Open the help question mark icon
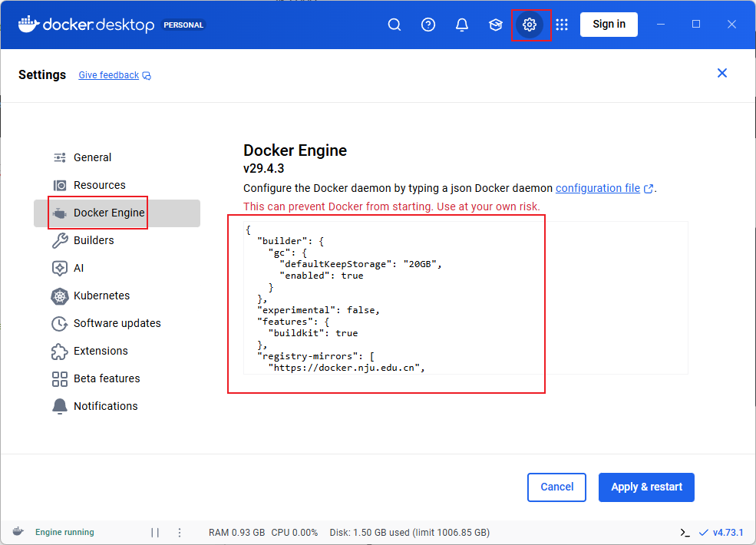 [428, 25]
